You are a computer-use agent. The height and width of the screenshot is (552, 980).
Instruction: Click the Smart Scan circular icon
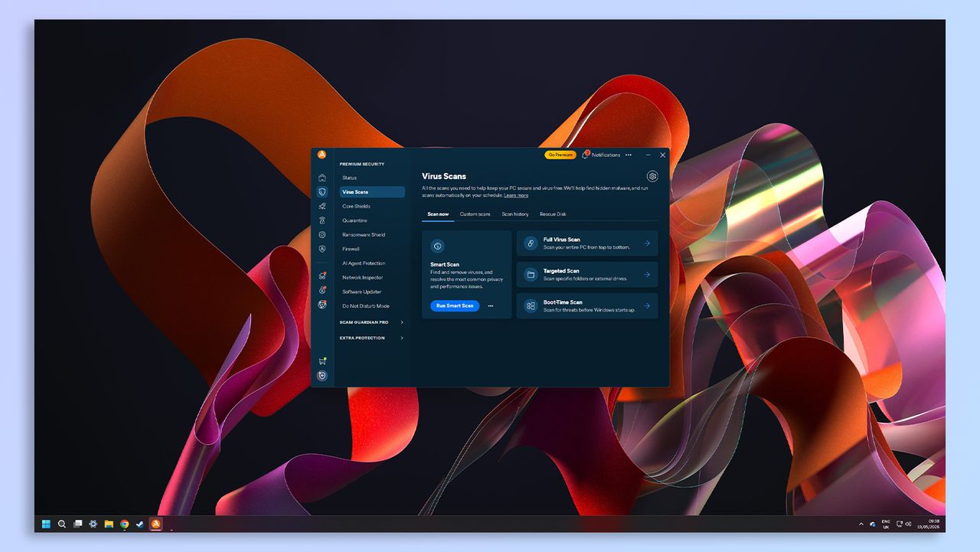click(x=437, y=247)
